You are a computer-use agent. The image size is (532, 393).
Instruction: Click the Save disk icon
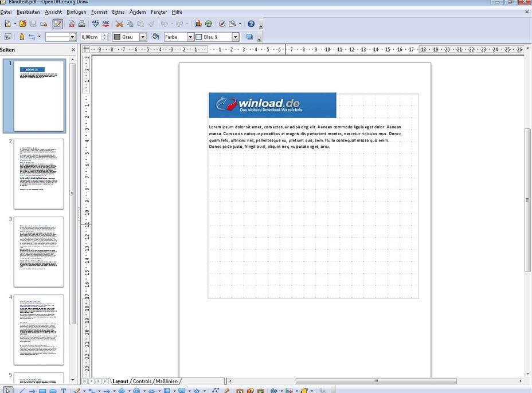33,23
